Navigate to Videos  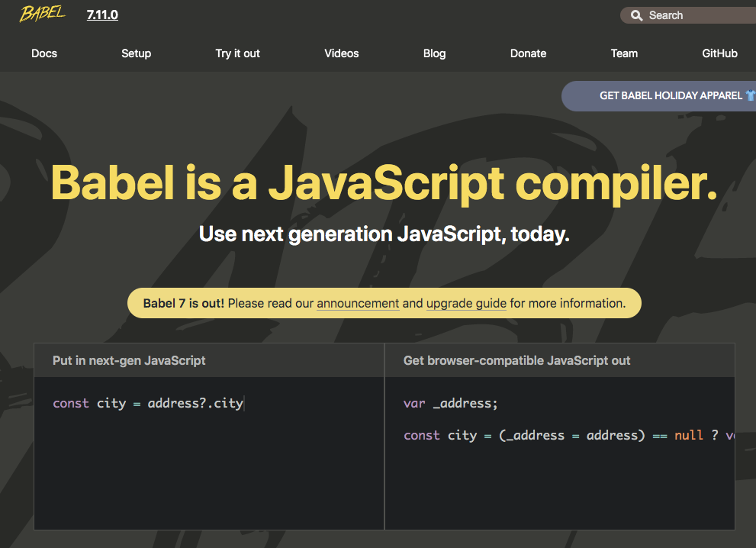pos(341,53)
